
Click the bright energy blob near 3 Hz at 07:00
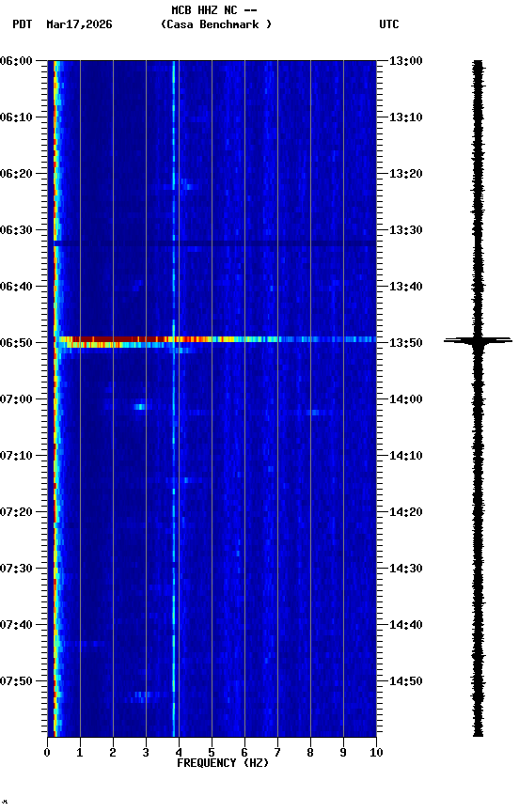[x=140, y=407]
